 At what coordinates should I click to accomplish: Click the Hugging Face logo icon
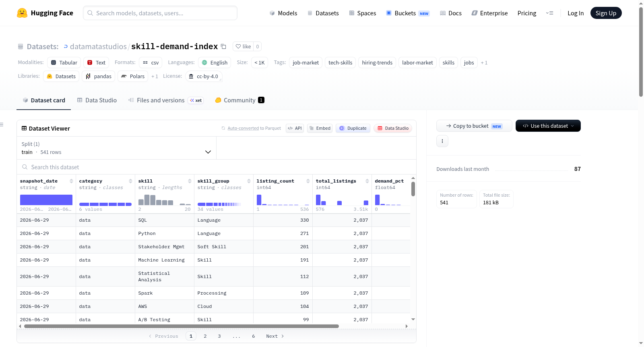click(22, 13)
